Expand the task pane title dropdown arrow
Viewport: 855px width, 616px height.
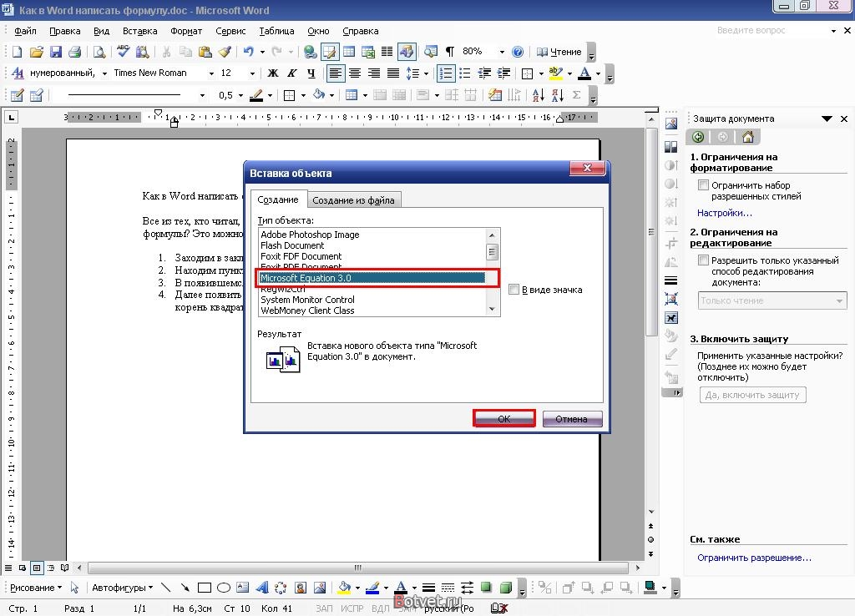tap(827, 119)
